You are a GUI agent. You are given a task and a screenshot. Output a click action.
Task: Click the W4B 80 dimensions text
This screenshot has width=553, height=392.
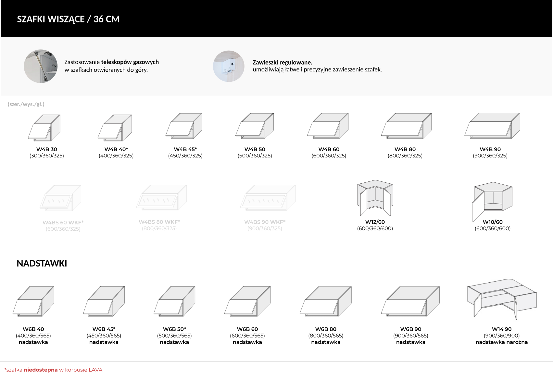tap(405, 156)
